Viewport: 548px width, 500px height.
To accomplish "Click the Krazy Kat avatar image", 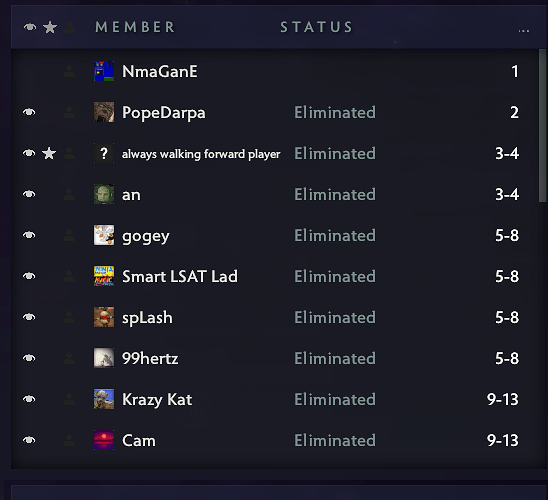I will click(104, 399).
